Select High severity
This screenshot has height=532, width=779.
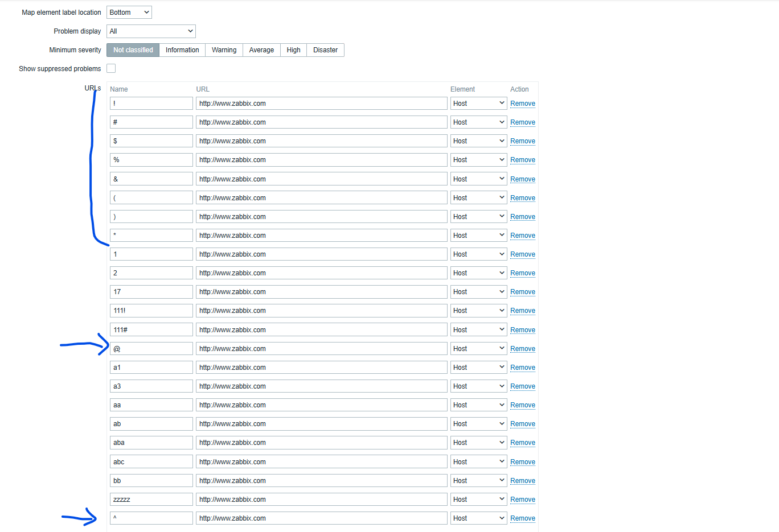(x=293, y=50)
